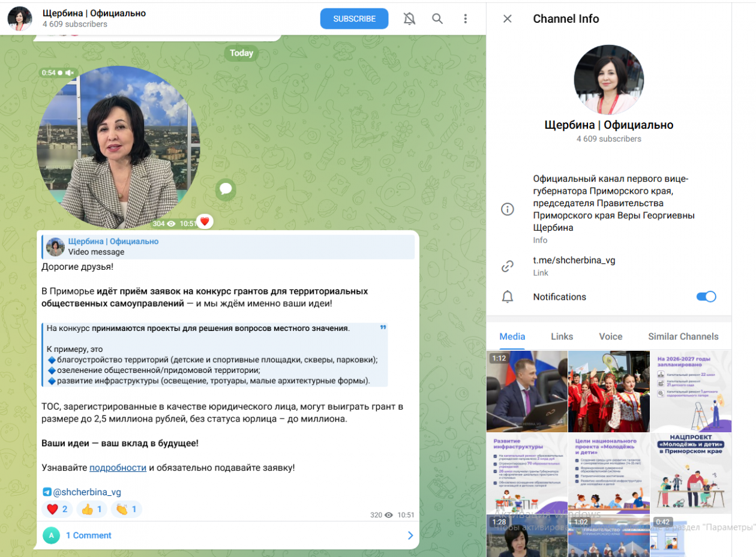Click the comment bubble beside the video message
The width and height of the screenshot is (756, 557).
tap(226, 189)
